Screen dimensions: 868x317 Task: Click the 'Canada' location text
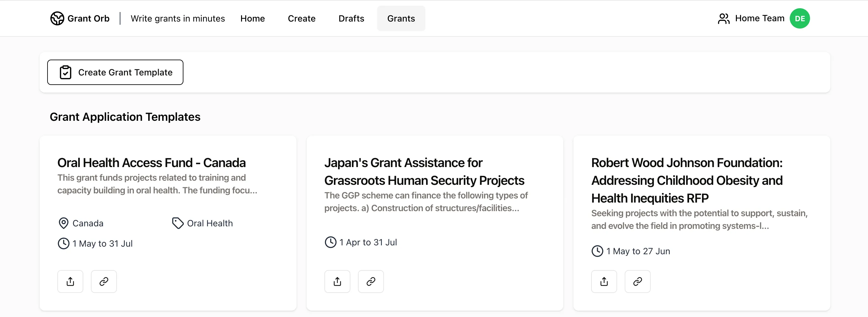[88, 223]
